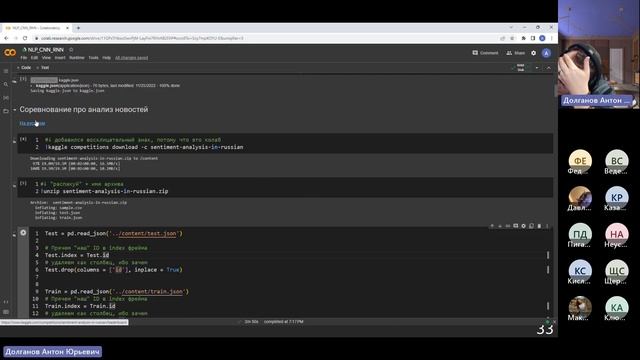Open the Comment button

(x=485, y=53)
